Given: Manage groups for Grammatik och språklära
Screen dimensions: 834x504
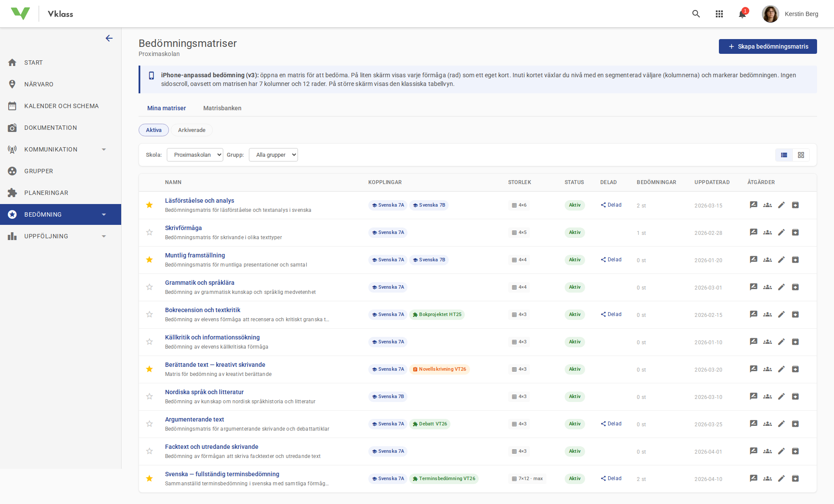Looking at the screenshot, I should (x=768, y=287).
